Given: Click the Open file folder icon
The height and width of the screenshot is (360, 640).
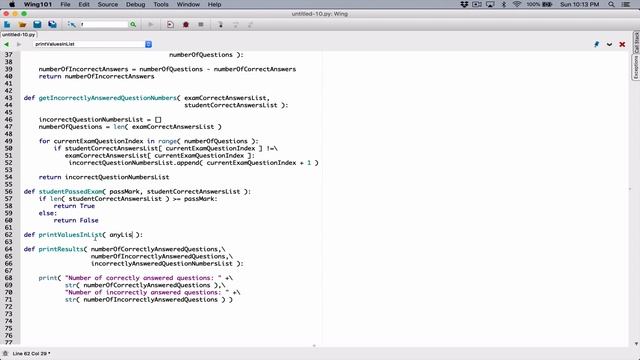Looking at the screenshot, I should pos(22,24).
